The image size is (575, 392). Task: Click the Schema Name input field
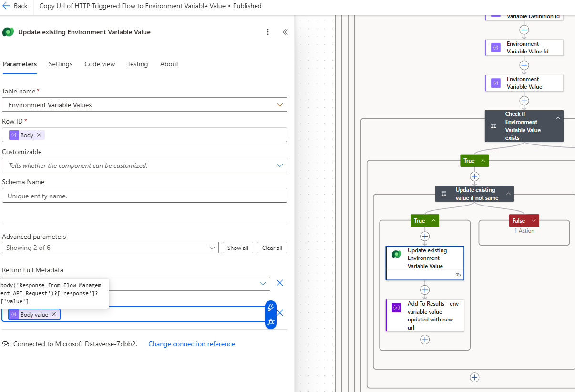144,195
